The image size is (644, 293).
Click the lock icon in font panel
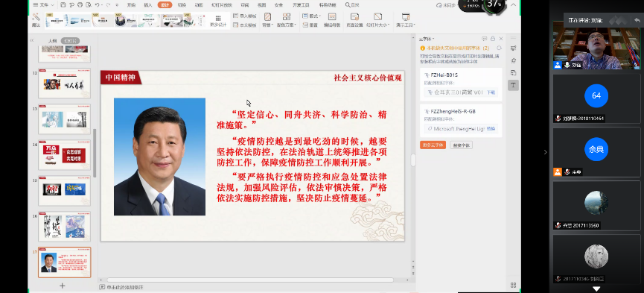[x=493, y=39]
